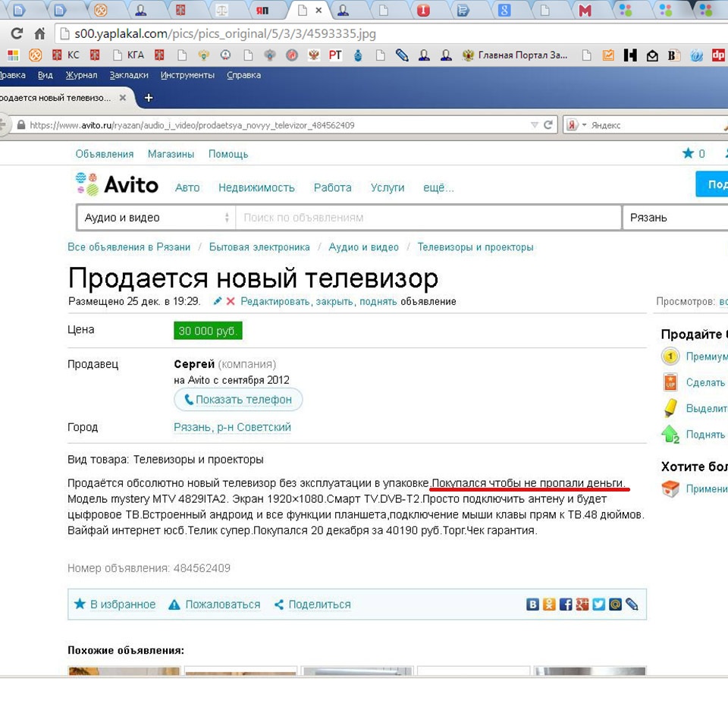Open Главная Портал bookmark
This screenshot has width=728, height=713.
(x=515, y=55)
